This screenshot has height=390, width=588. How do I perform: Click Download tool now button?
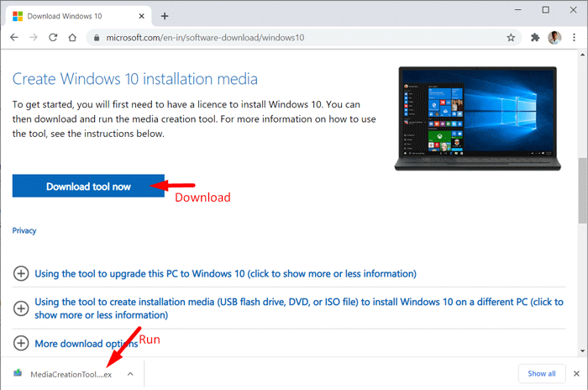pyautogui.click(x=88, y=186)
